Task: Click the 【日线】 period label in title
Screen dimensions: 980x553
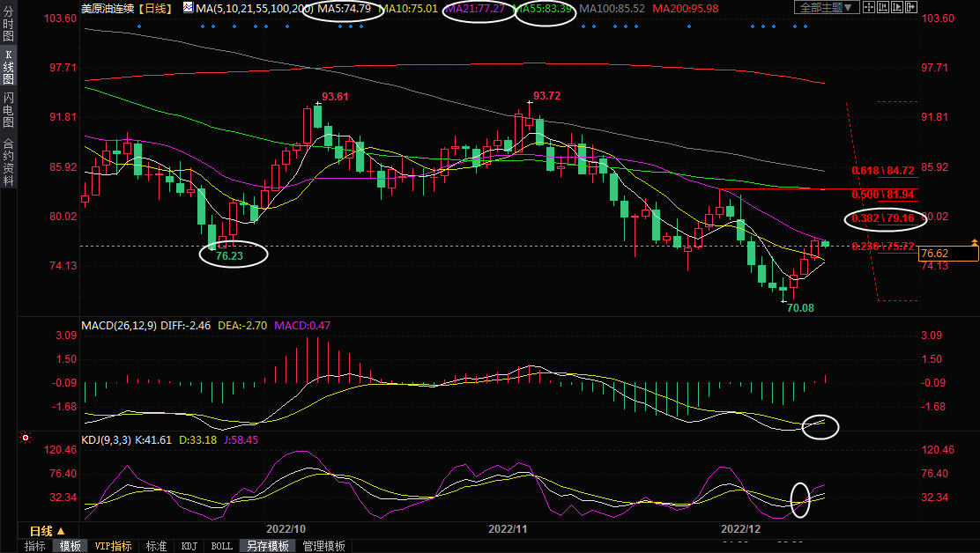Action: [x=156, y=8]
